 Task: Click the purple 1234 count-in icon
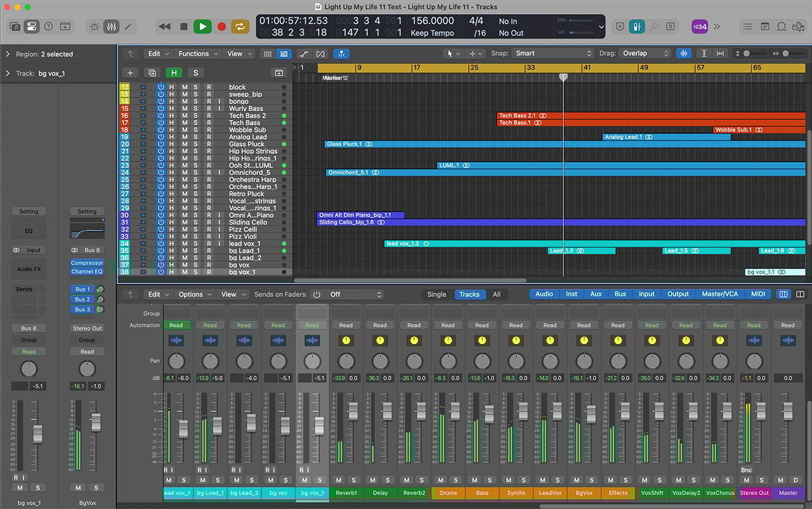tap(699, 27)
